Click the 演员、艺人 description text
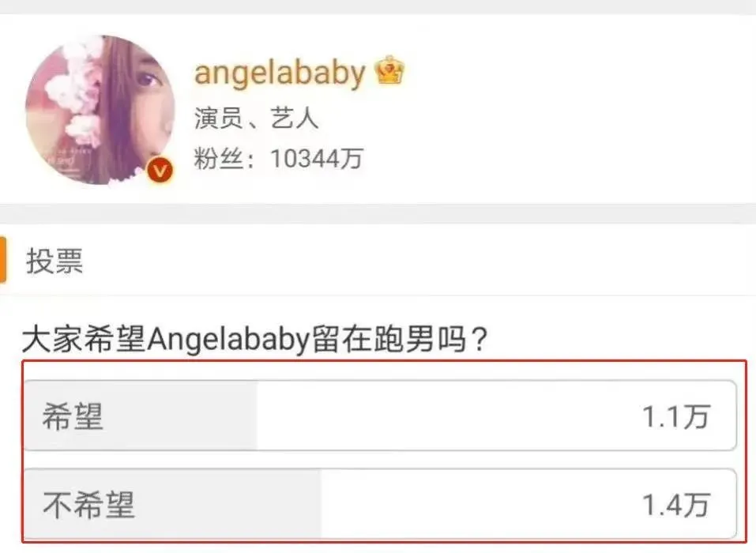 pyautogui.click(x=256, y=118)
